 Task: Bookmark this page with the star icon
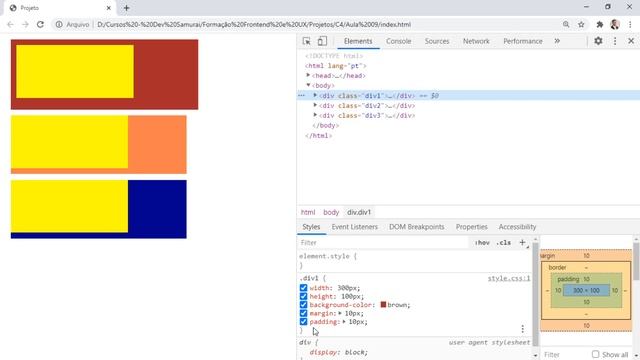[581, 24]
